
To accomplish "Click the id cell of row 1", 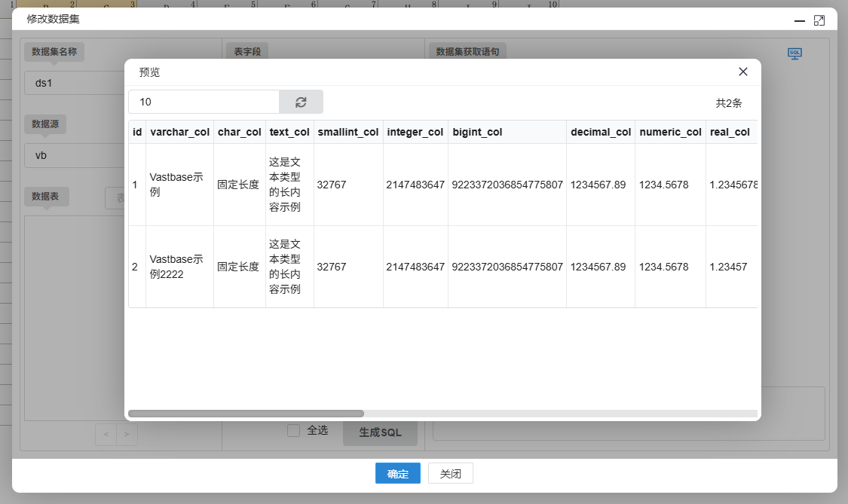I will pos(135,185).
